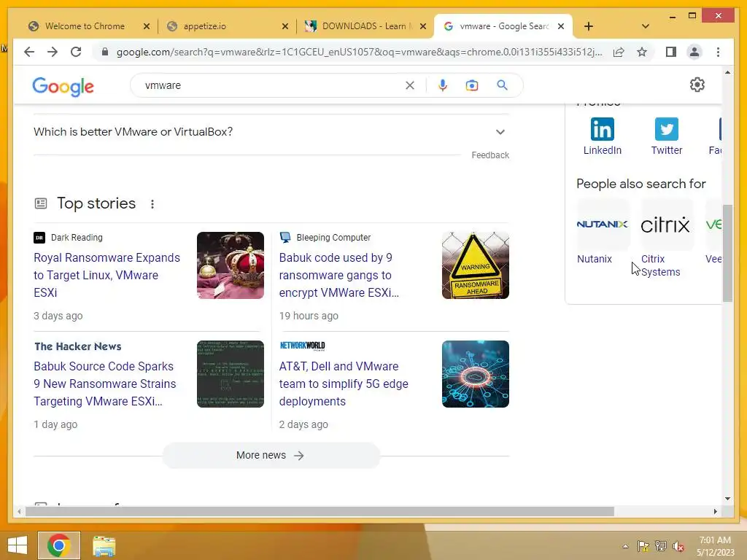Close the DOWNLOADS - Learn tab
This screenshot has height=560, width=747.
tap(422, 26)
